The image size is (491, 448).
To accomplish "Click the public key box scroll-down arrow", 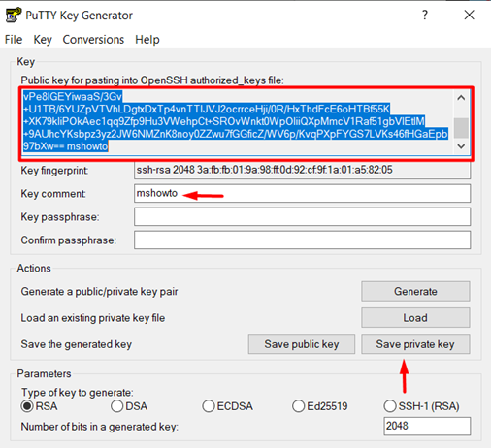I will pos(461,146).
